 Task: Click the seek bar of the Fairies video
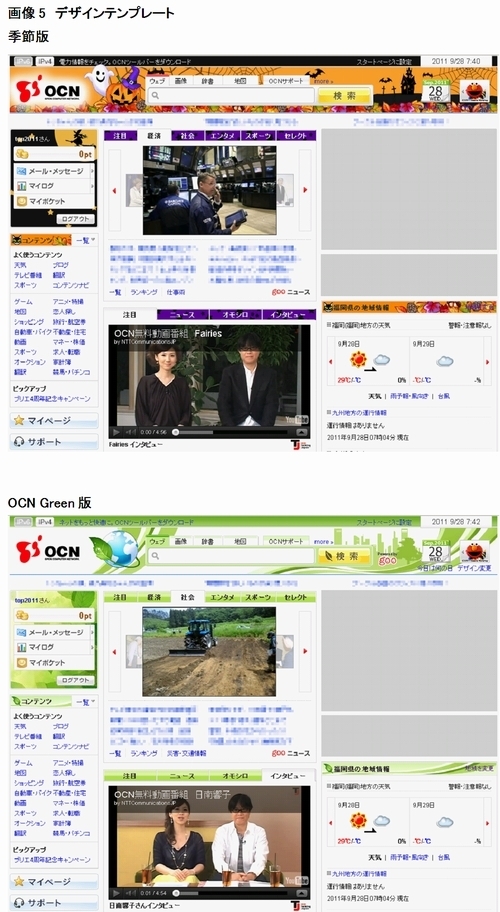tap(232, 432)
